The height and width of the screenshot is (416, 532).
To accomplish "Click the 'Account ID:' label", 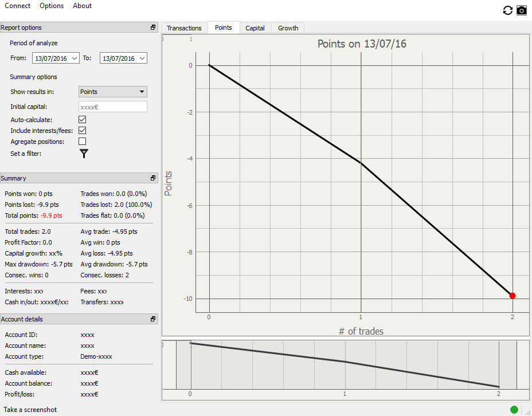I will coord(21,335).
